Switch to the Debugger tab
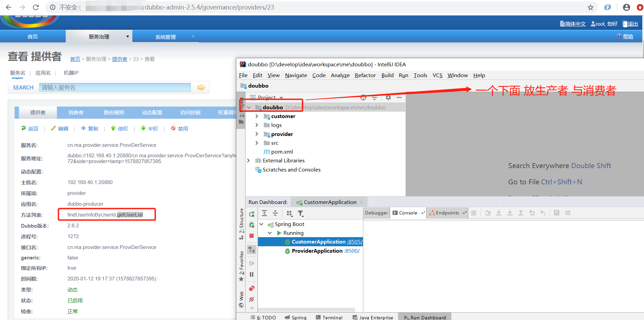 (x=376, y=213)
